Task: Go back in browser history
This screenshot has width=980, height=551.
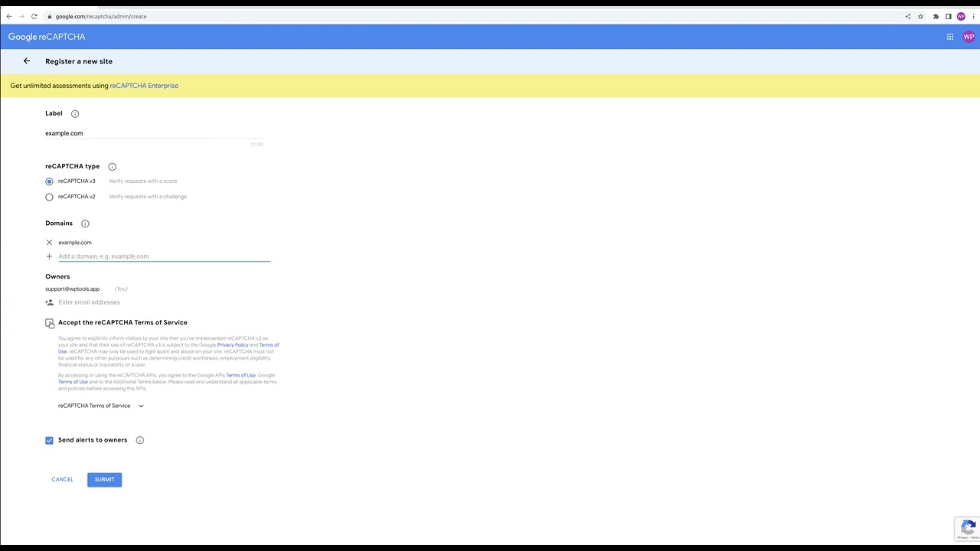Action: pos(9,16)
